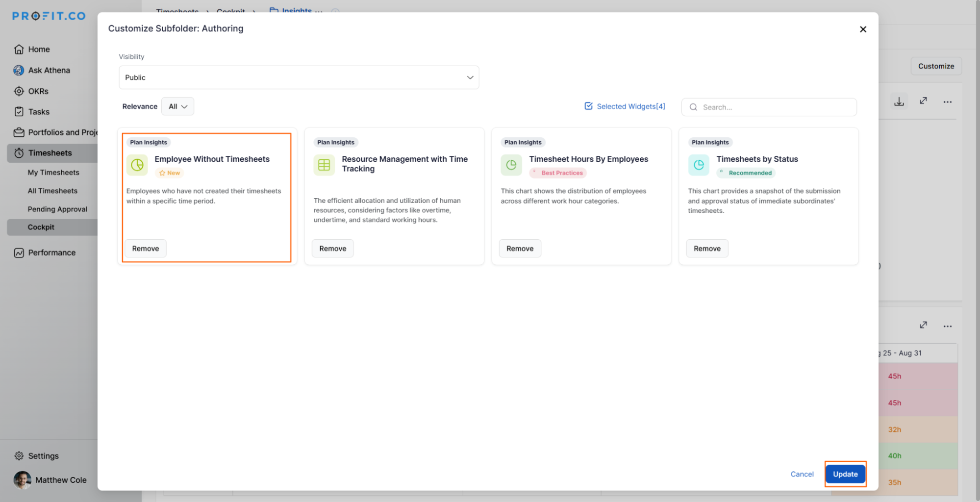
Task: Click the Best Practices badge
Action: point(558,173)
